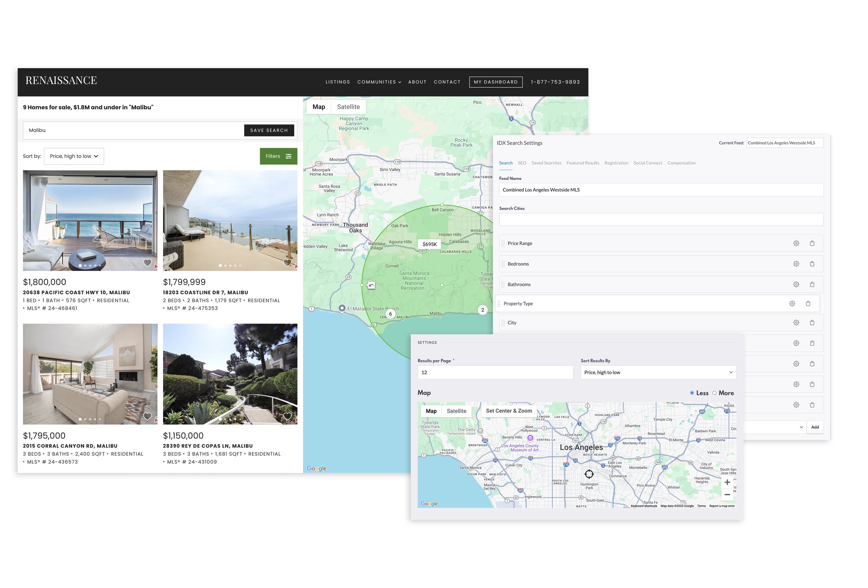
Task: Heart the 28390 Rey De Copas listing
Action: pyautogui.click(x=287, y=416)
